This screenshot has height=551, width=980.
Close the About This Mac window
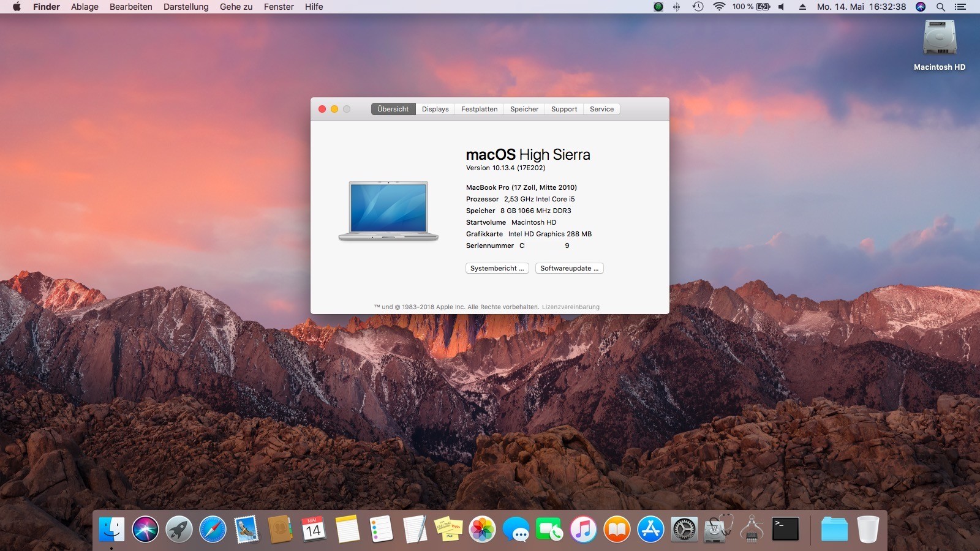tap(322, 109)
